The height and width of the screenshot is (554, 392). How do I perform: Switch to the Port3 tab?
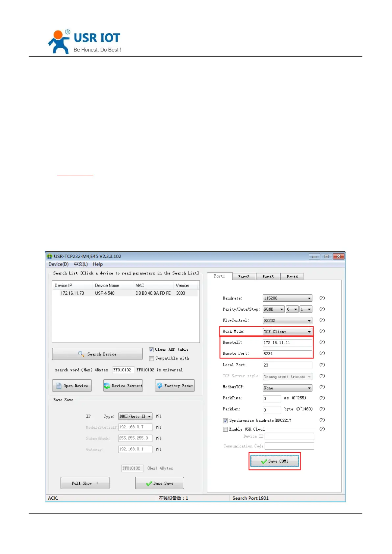[x=268, y=277]
